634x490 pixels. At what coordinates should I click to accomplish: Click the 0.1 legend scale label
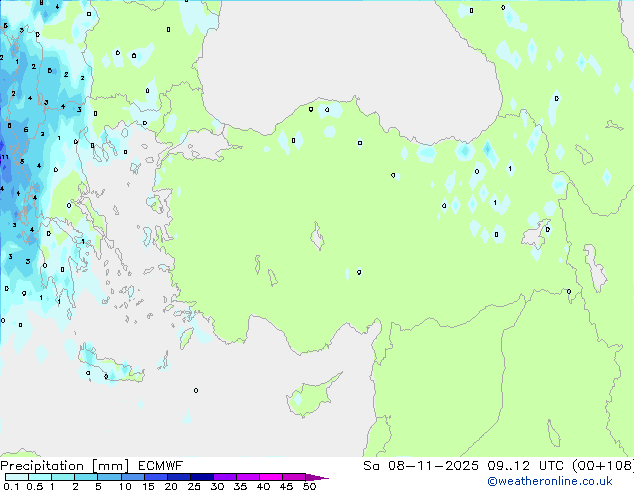[x=10, y=487]
